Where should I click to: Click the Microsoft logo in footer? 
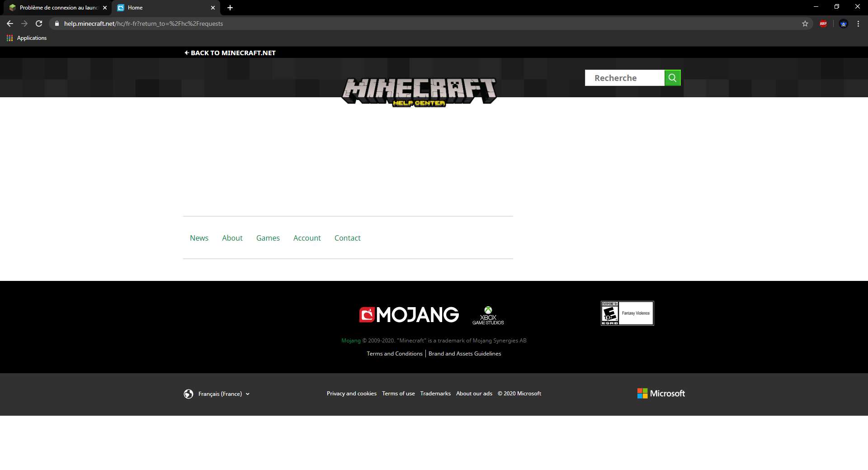point(661,394)
